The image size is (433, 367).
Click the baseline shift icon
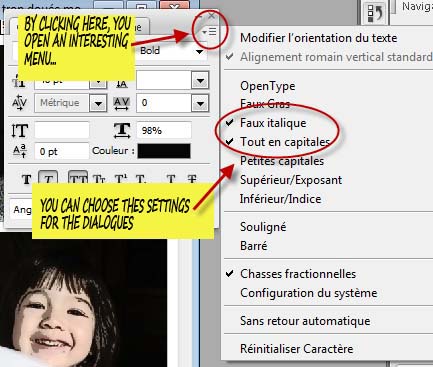coord(19,151)
